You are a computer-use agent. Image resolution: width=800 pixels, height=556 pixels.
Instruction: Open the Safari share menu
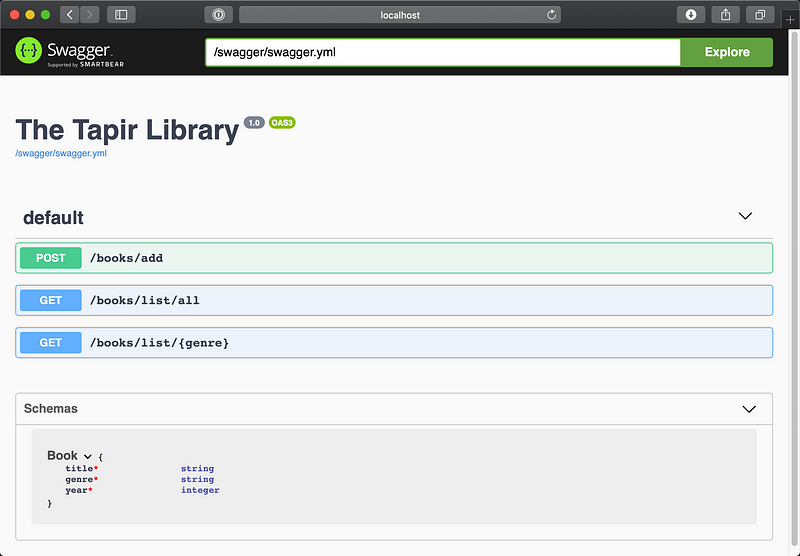(x=726, y=15)
